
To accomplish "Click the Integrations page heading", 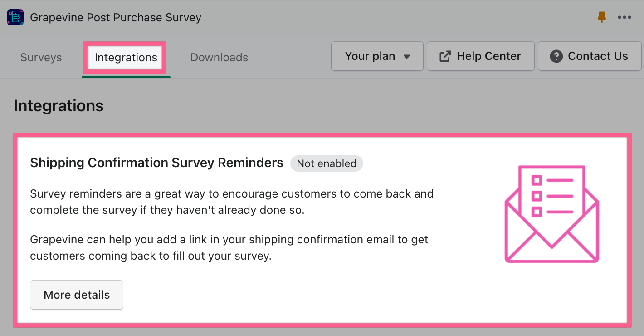I will (x=59, y=106).
